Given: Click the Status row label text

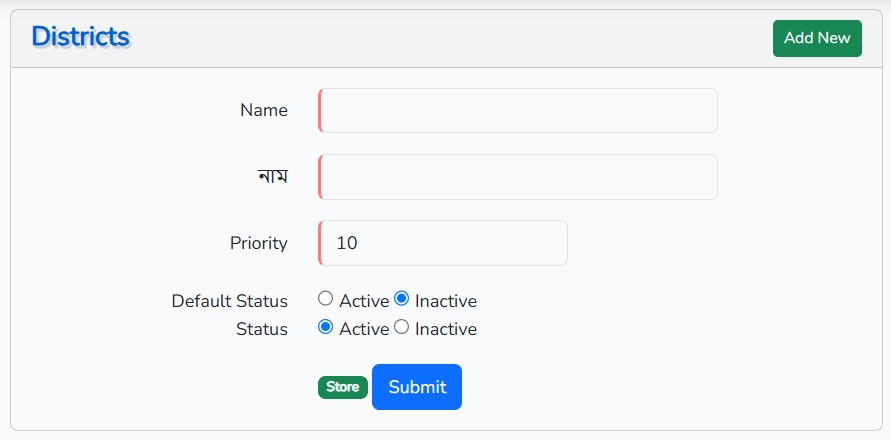Looking at the screenshot, I should 262,329.
